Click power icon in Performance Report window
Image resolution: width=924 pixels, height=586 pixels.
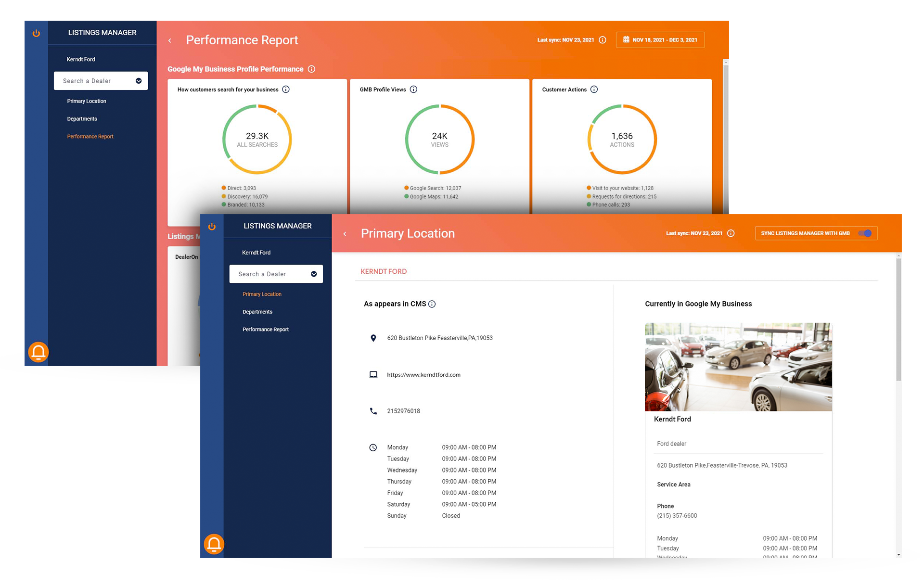[36, 33]
